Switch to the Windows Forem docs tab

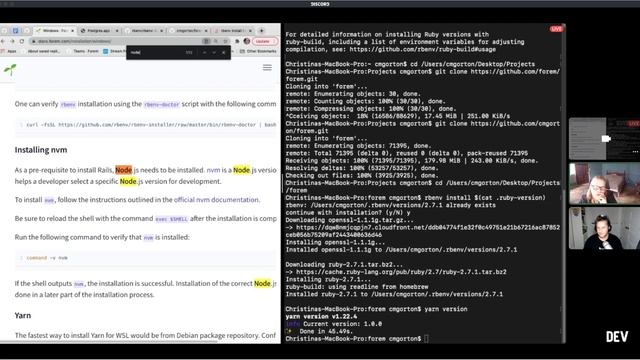(x=56, y=31)
